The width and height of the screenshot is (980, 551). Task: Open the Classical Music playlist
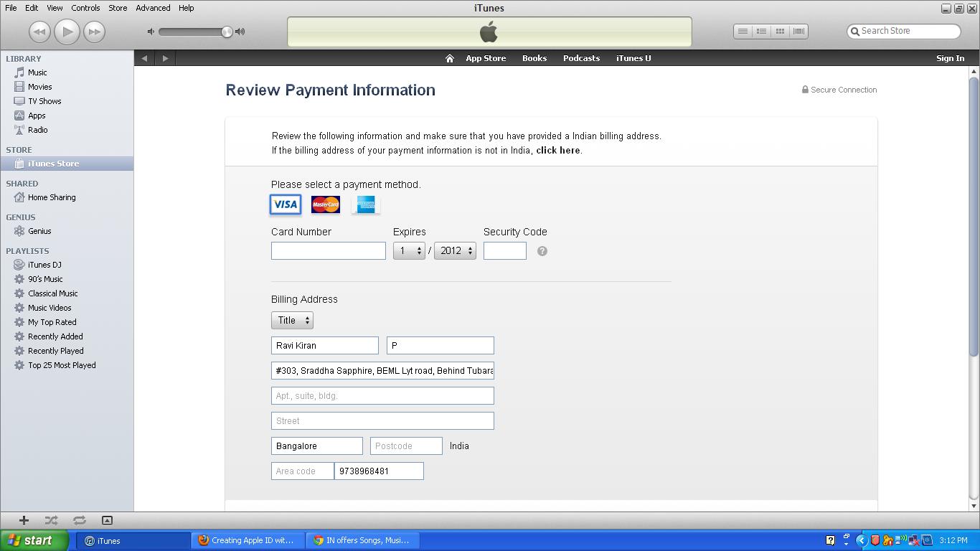coord(52,293)
